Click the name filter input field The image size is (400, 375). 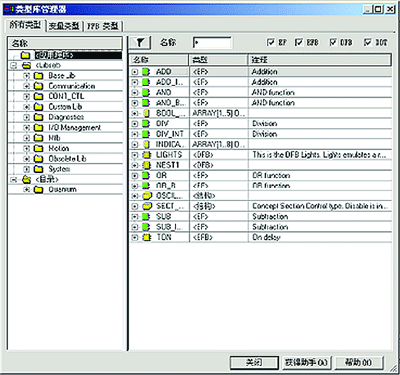pyautogui.click(x=212, y=43)
